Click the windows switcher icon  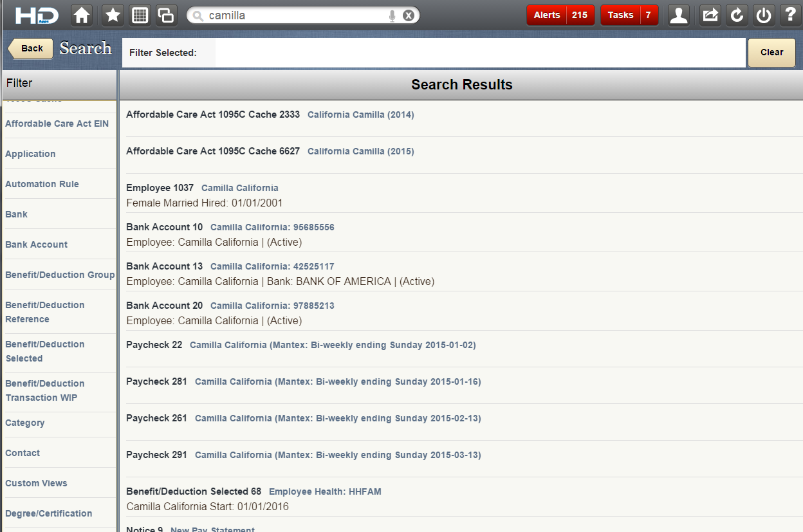(166, 15)
